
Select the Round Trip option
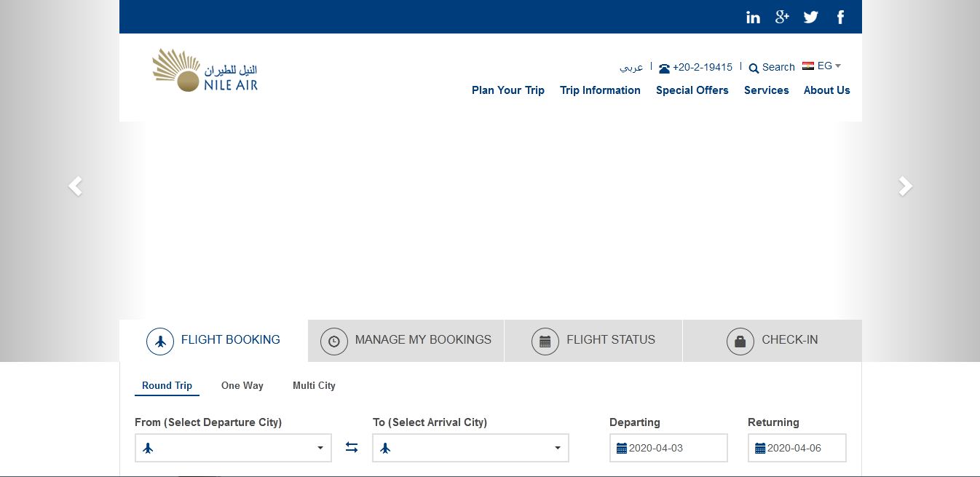tap(167, 385)
